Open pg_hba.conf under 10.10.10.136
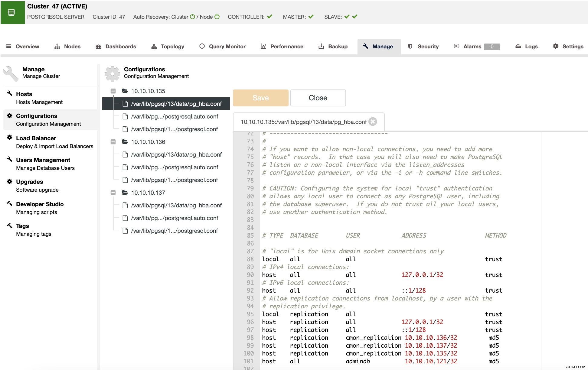 (172, 154)
